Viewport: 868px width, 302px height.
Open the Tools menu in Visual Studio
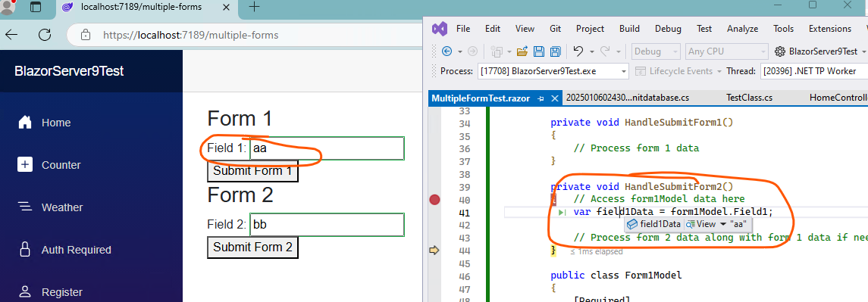point(783,29)
